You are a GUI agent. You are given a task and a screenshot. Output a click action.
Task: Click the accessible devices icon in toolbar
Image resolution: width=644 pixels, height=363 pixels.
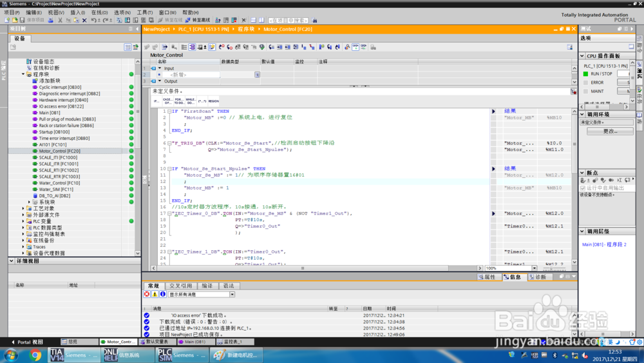[x=218, y=20]
